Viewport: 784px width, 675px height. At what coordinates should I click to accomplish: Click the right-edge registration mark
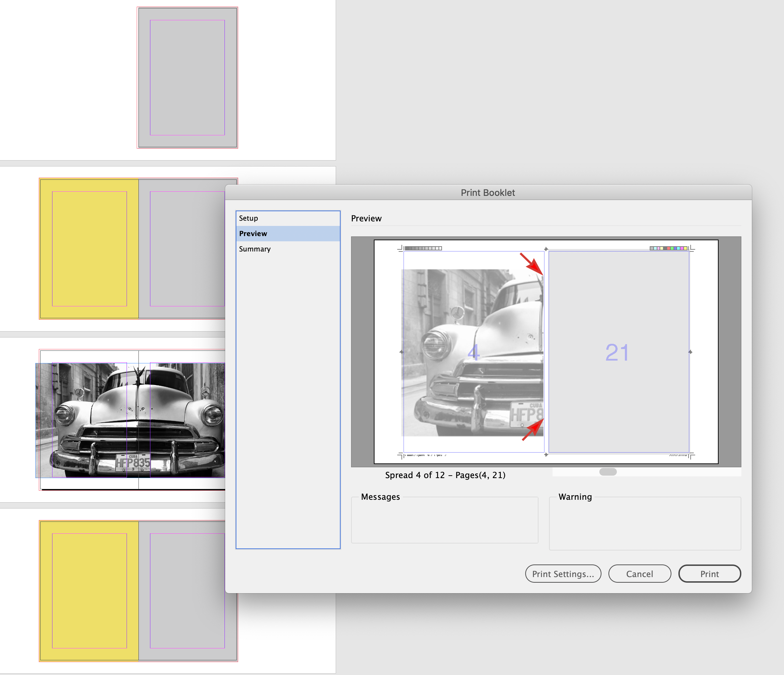point(691,353)
